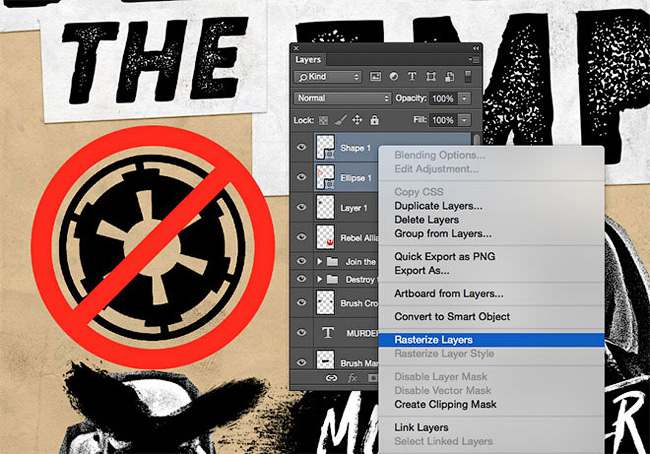
Task: Filter layers by type layers icon
Action: point(412,77)
